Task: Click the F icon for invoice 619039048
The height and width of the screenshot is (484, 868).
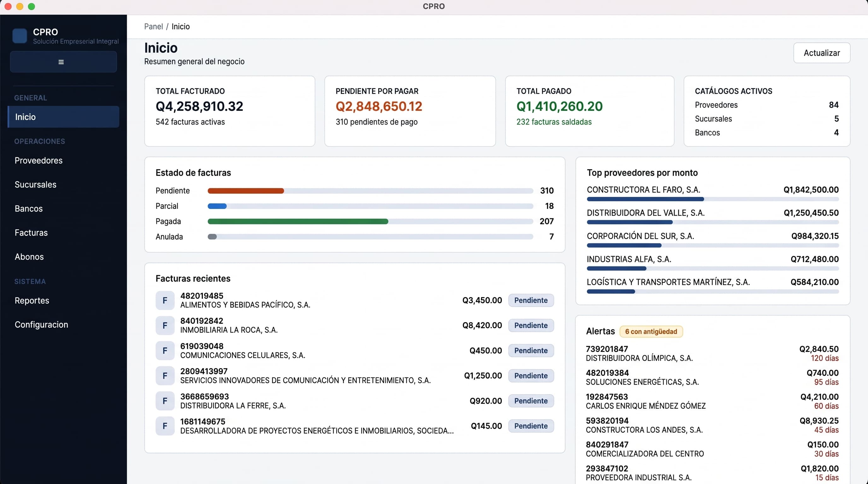Action: 165,351
